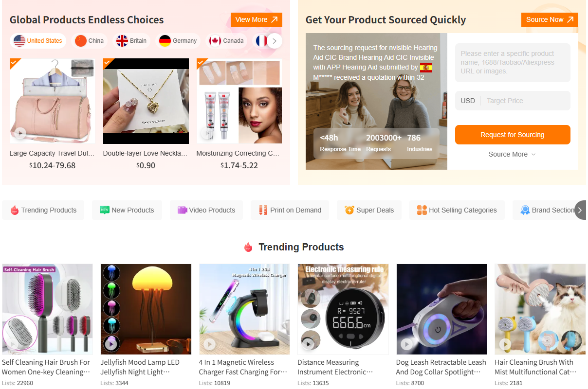Toggle selection on the love necklace product
The image size is (588, 389).
coord(108,64)
